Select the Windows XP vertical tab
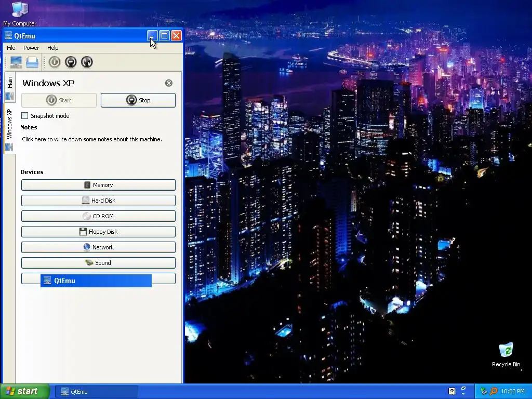This screenshot has width=532, height=399. [9, 128]
